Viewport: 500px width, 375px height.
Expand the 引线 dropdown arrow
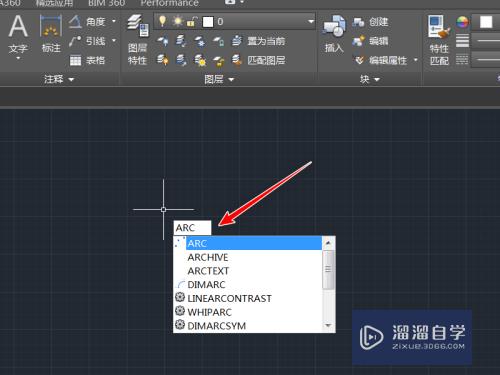(x=114, y=40)
